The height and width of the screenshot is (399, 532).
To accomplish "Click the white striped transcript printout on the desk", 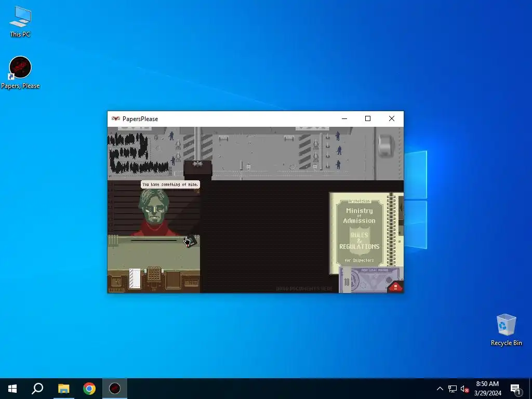I will pyautogui.click(x=135, y=278).
